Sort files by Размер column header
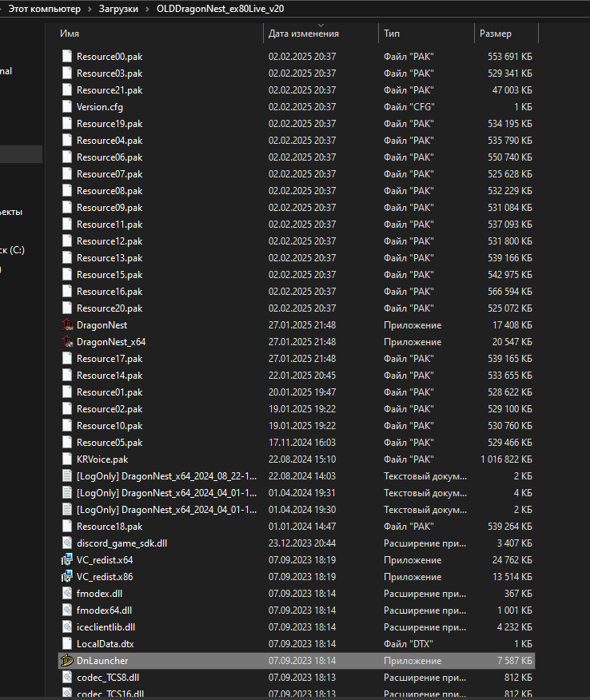The width and height of the screenshot is (590, 700). [x=496, y=34]
